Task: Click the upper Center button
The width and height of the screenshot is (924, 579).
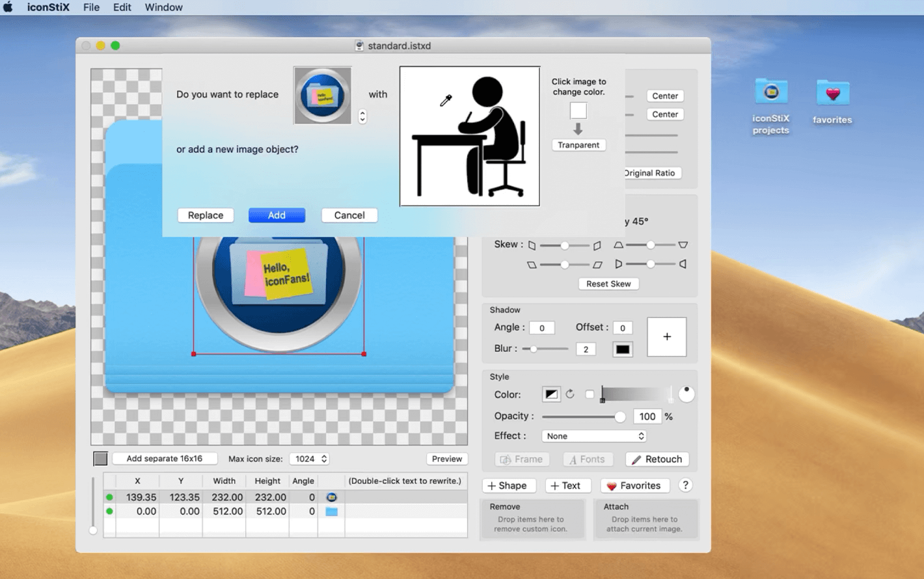Action: (x=665, y=96)
